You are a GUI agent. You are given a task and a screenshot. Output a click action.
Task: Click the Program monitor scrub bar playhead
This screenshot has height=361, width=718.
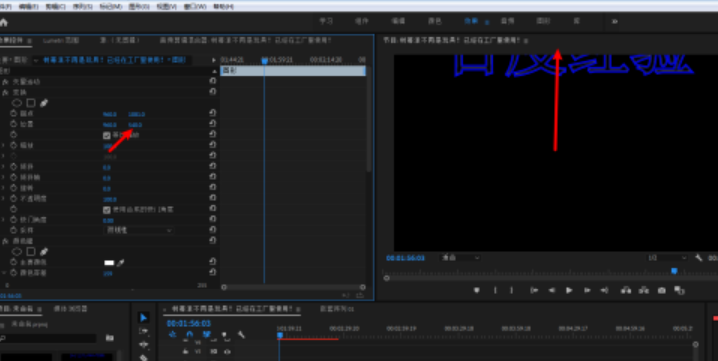tap(674, 271)
